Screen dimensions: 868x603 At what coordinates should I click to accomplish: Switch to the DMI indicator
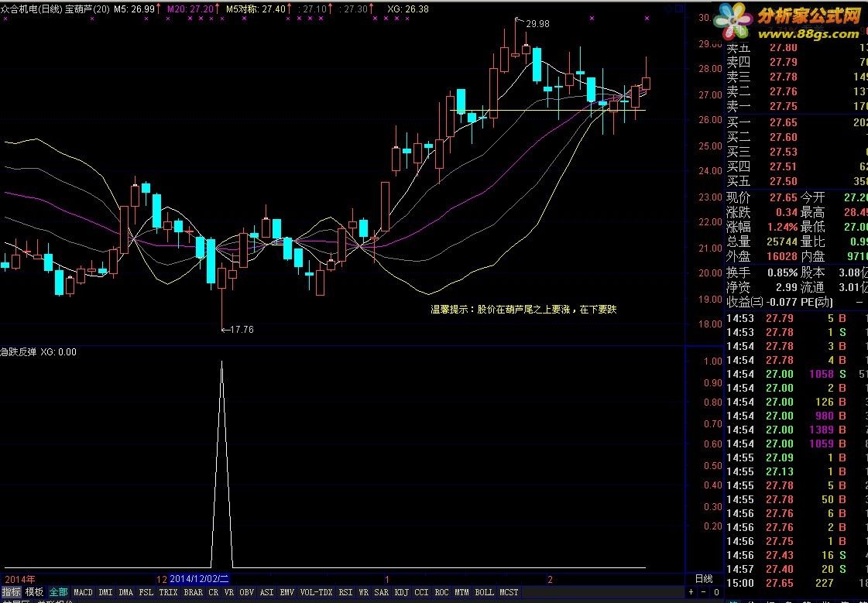pyautogui.click(x=106, y=592)
